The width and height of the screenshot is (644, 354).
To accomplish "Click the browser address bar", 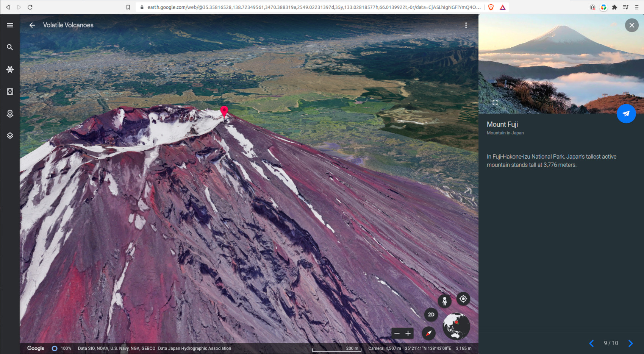I will point(265,7).
